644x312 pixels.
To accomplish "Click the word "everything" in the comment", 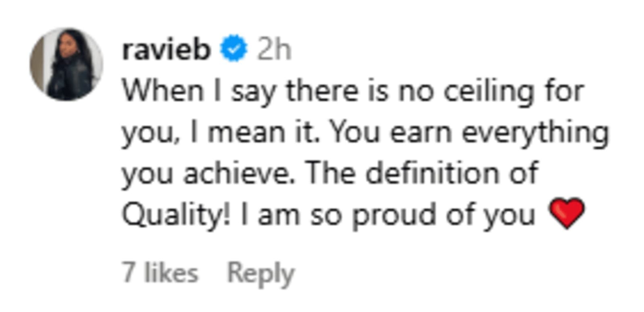I will click(x=535, y=133).
